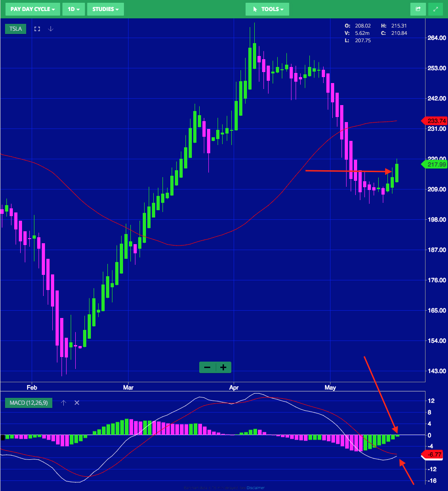Click the high value 215.31
This screenshot has height=491, width=448.
click(x=399, y=26)
